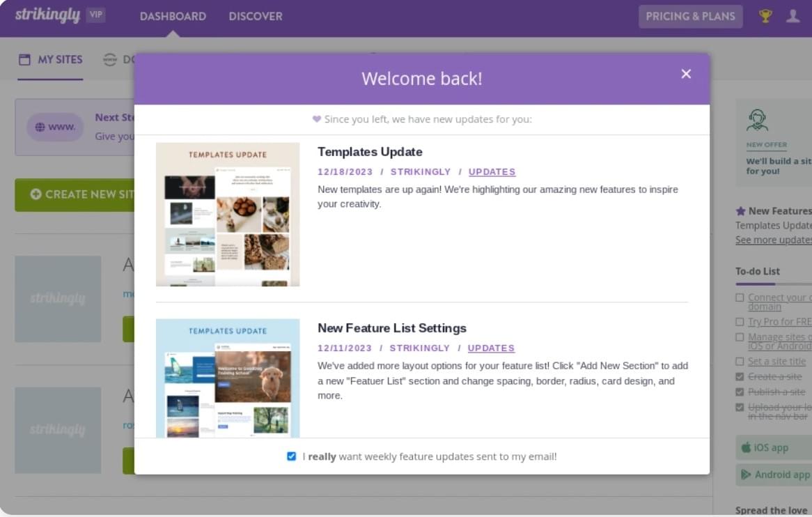Click the Strikingly logo
812x517 pixels.
[x=47, y=15]
